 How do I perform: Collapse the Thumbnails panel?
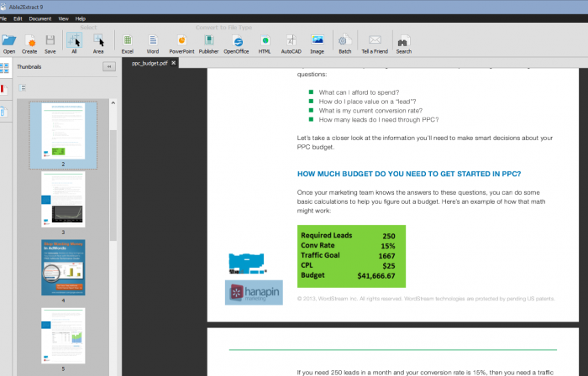tap(108, 66)
